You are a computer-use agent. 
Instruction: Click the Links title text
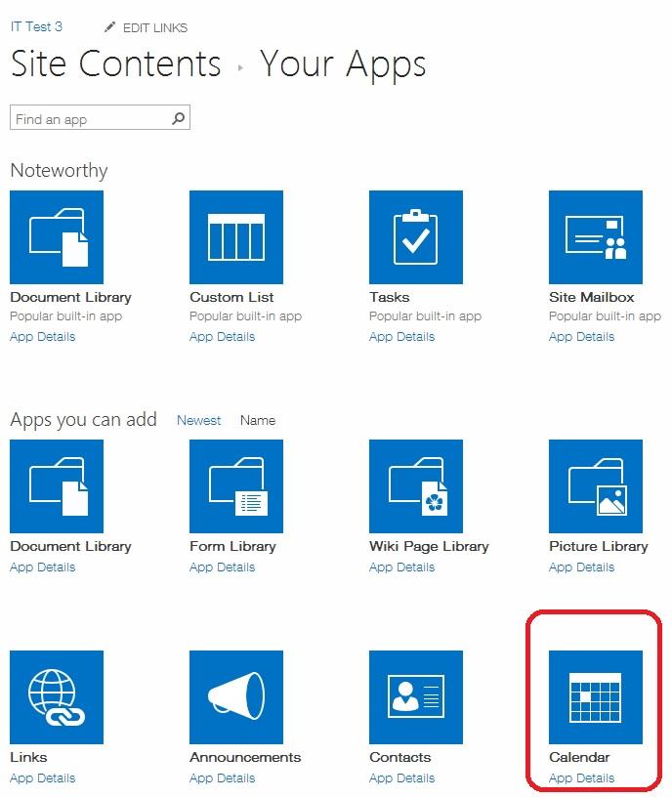[x=28, y=757]
